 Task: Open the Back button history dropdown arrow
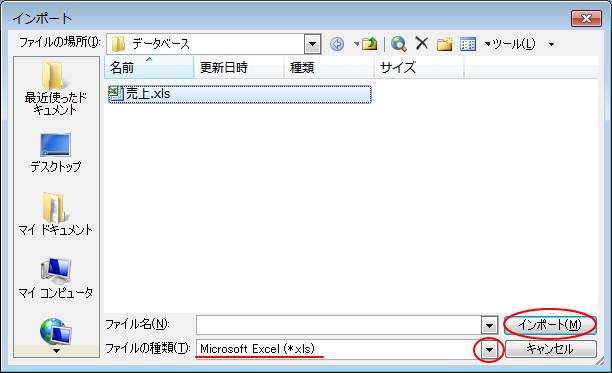(x=356, y=44)
